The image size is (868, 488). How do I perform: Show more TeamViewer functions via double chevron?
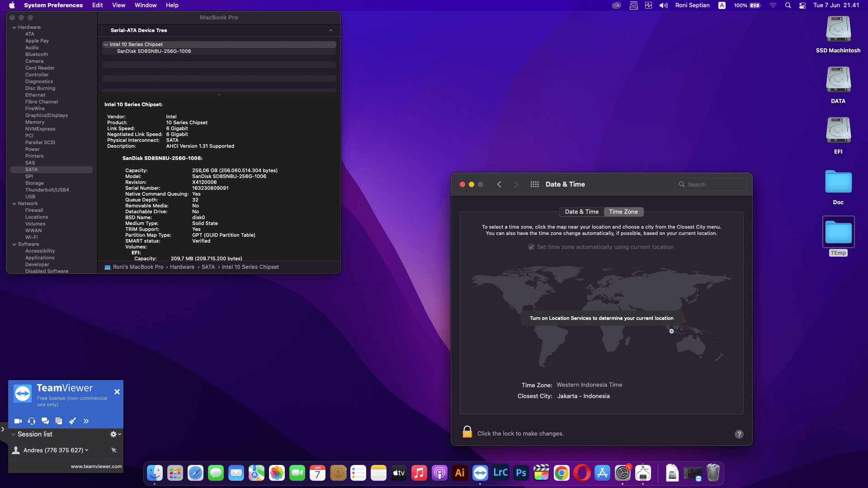coord(86,421)
